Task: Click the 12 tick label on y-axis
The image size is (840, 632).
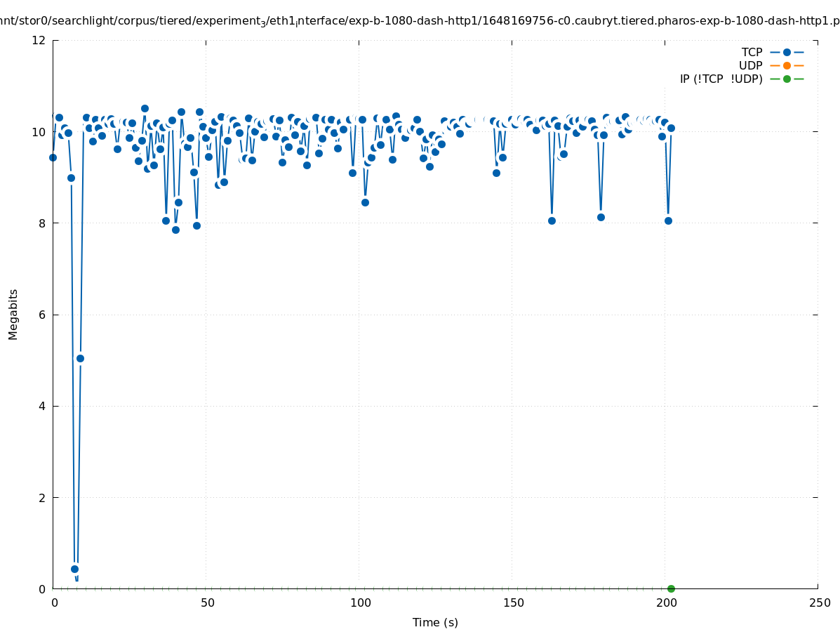Action: tap(39, 40)
